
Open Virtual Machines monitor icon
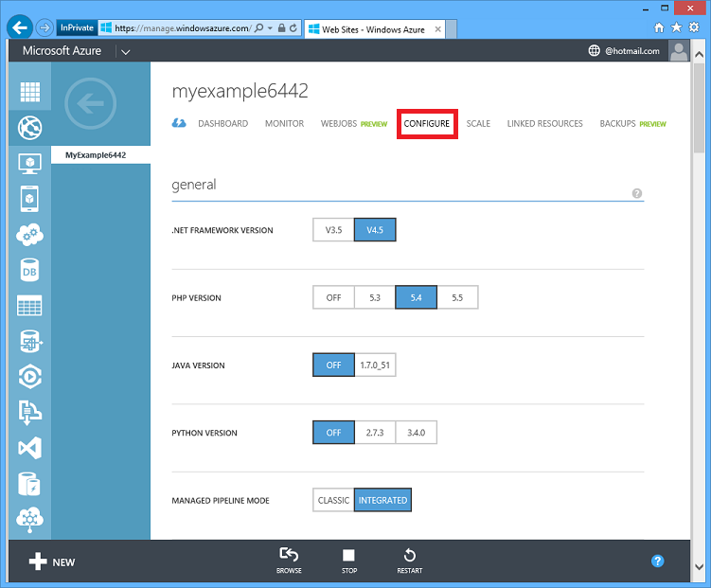click(30, 164)
